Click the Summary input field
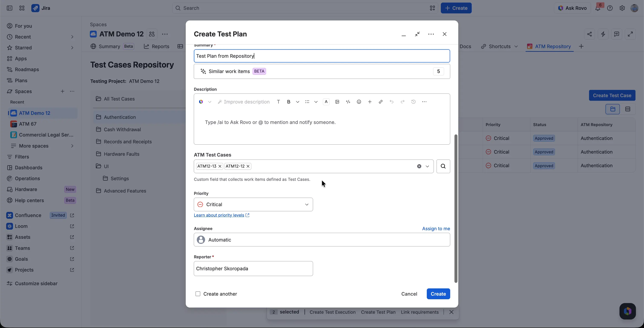The height and width of the screenshot is (328, 644). (x=322, y=56)
